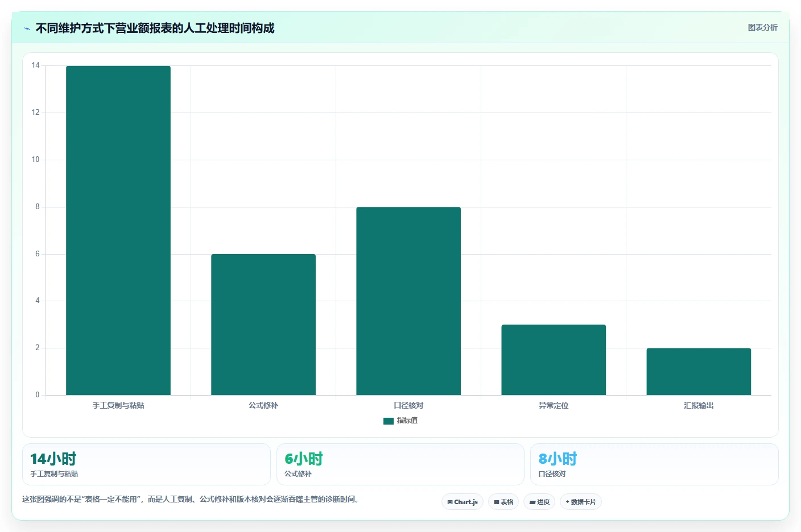Click the 手工复制与粘贴 x-axis label
This screenshot has width=801, height=532.
pyautogui.click(x=118, y=405)
